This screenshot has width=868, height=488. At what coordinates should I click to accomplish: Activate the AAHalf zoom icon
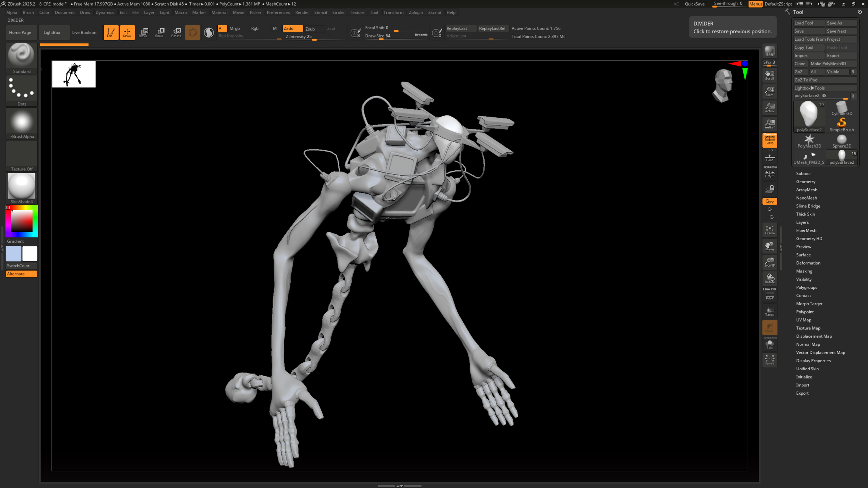(769, 124)
